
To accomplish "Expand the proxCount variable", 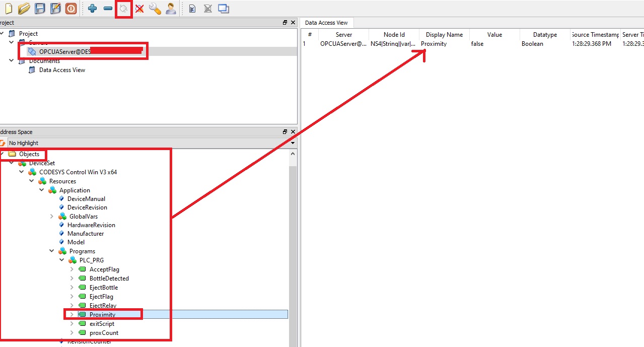I will point(72,333).
